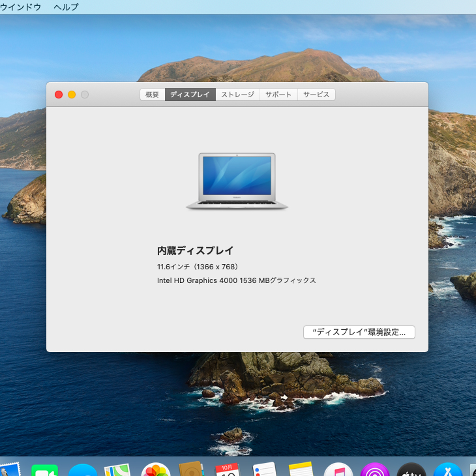Image resolution: width=476 pixels, height=476 pixels.
Task: Open Podcasts from the Dock
Action: (x=375, y=470)
